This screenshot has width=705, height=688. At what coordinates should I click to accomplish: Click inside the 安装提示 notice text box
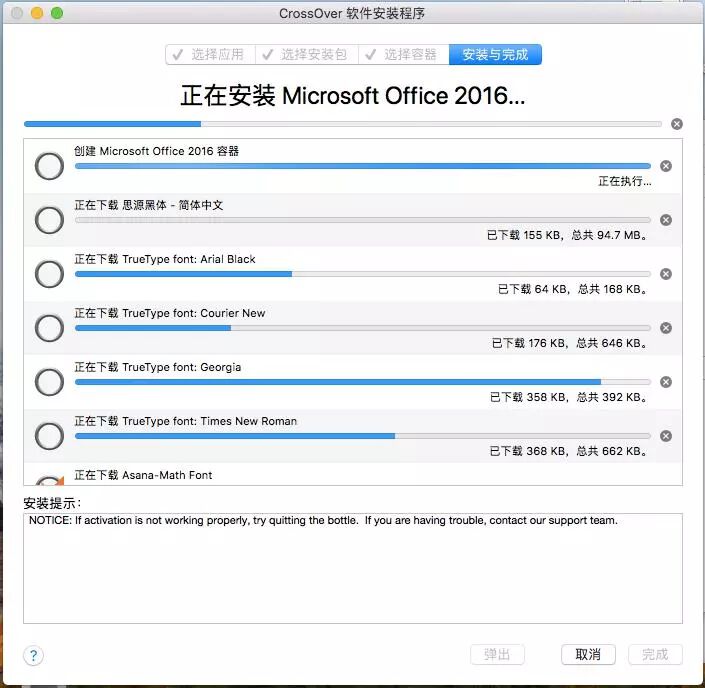click(x=353, y=568)
